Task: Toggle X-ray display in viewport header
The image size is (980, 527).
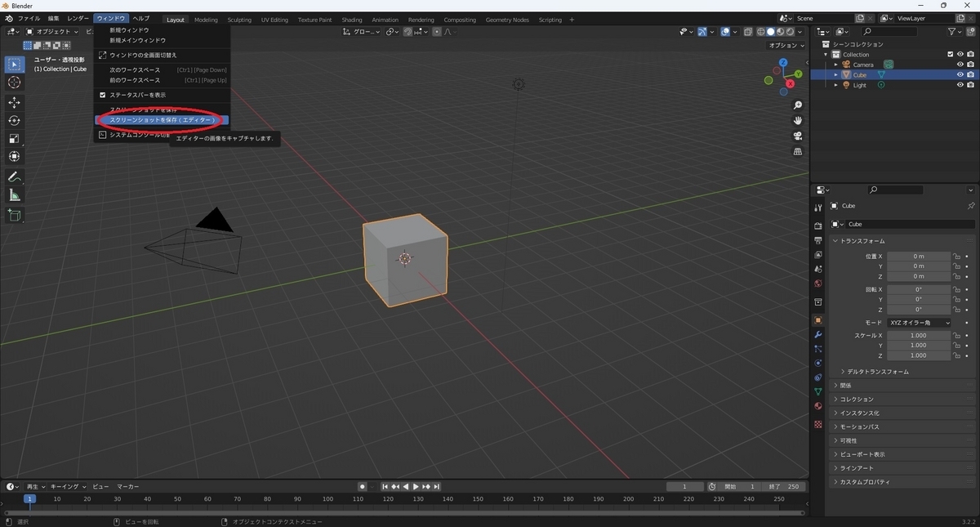Action: point(748,32)
